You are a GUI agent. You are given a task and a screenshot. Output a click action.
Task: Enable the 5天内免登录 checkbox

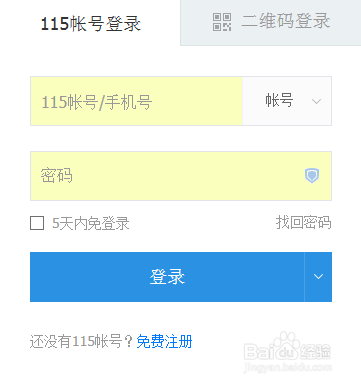[x=37, y=223]
